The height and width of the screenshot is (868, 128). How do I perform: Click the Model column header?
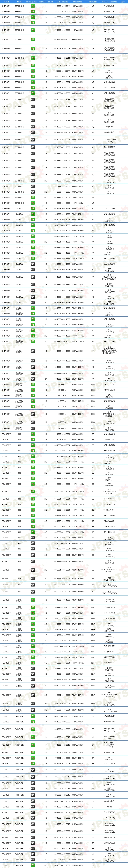pos(19,2)
